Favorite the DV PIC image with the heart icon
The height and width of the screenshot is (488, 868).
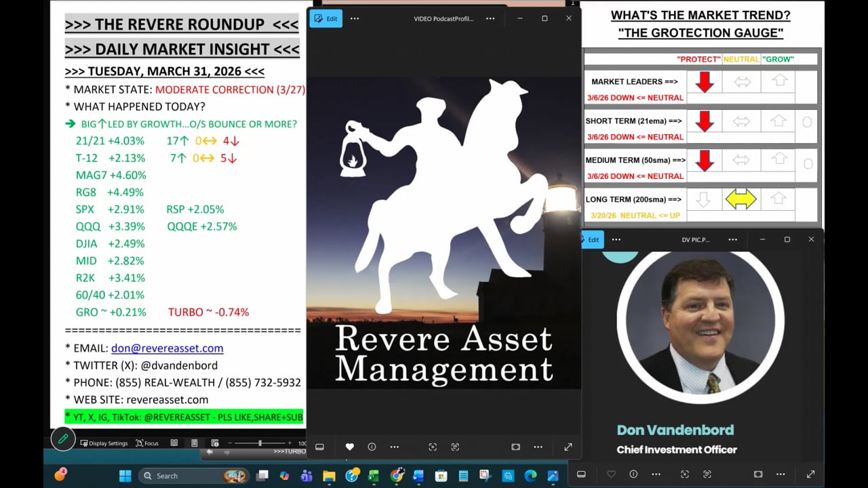pos(611,474)
